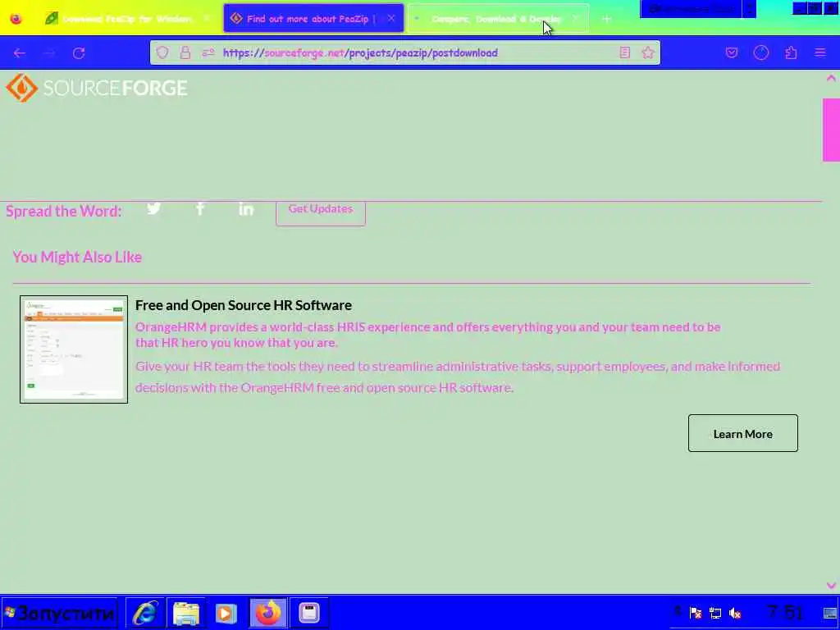This screenshot has height=630, width=840.
Task: Go back to the previous page
Action: pyautogui.click(x=20, y=53)
